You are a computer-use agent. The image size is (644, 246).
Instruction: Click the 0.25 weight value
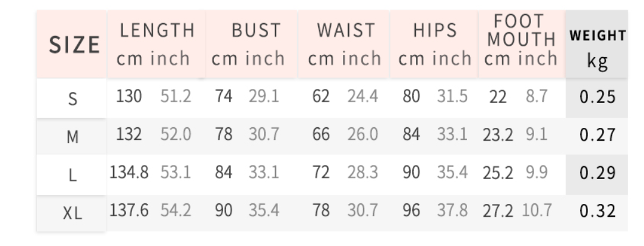click(x=597, y=97)
